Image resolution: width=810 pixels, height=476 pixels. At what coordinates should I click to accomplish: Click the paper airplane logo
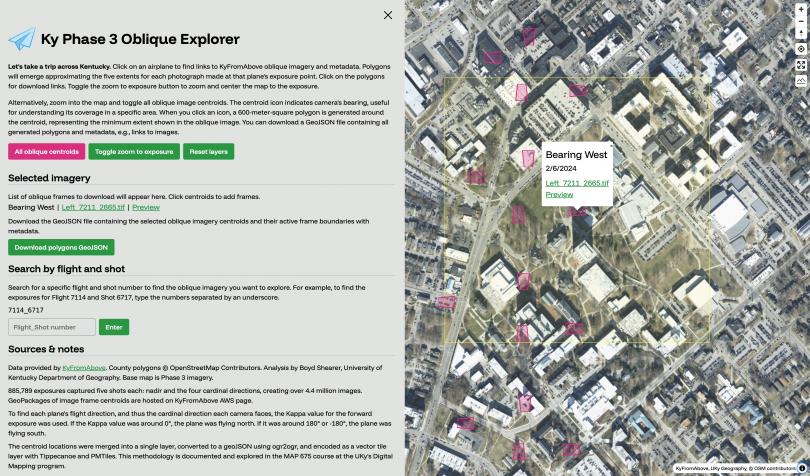click(x=21, y=39)
